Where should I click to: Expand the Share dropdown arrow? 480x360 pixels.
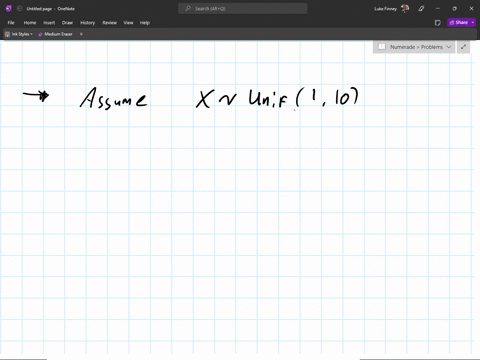coord(473,22)
